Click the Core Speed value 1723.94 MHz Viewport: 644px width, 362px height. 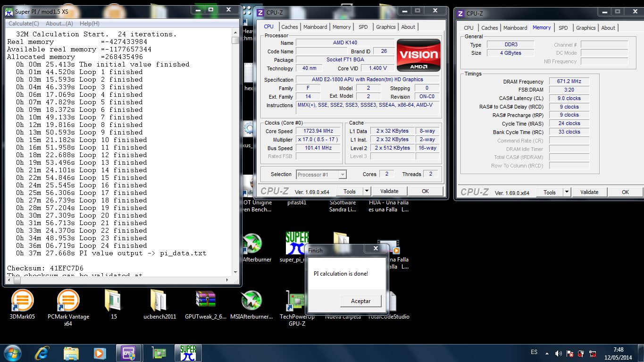pyautogui.click(x=318, y=131)
